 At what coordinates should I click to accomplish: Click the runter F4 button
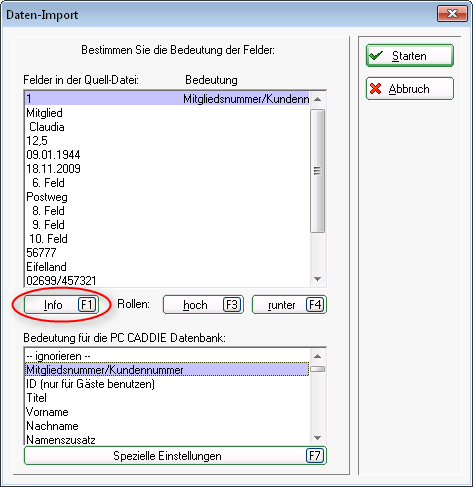tap(289, 305)
